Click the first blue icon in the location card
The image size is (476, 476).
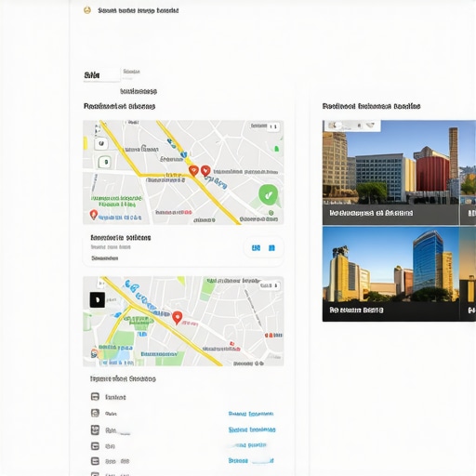pyautogui.click(x=256, y=248)
